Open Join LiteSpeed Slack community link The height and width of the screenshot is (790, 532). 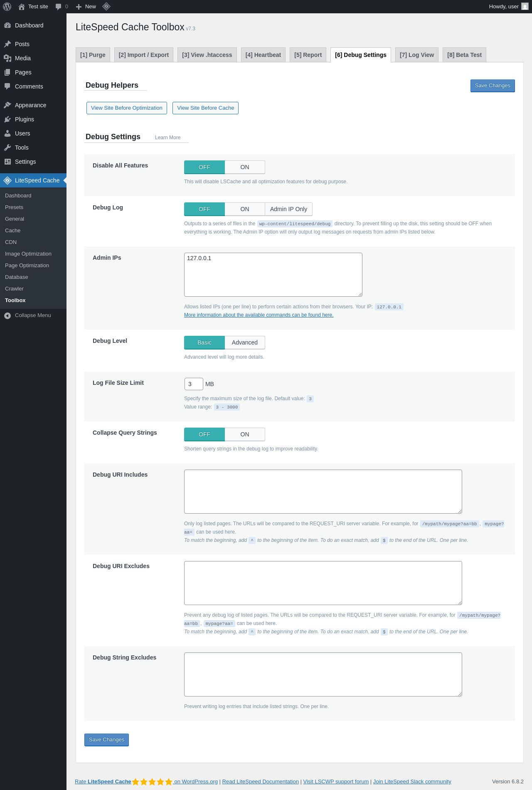412,782
